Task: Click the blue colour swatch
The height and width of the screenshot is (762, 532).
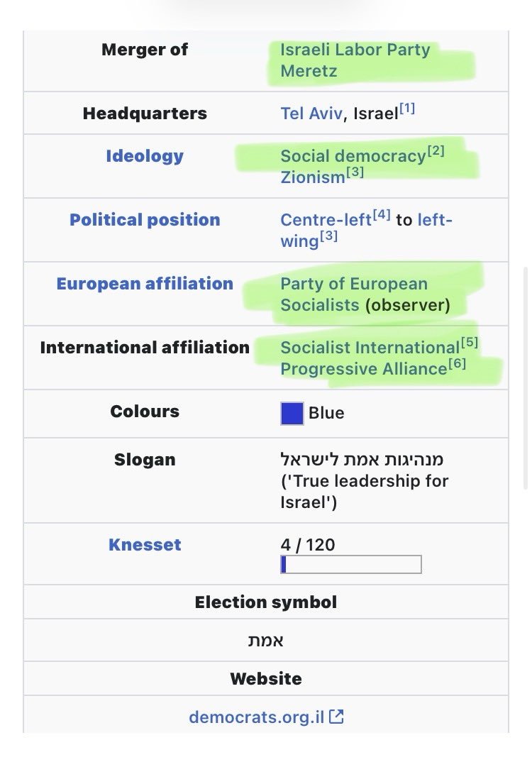Action: click(292, 414)
